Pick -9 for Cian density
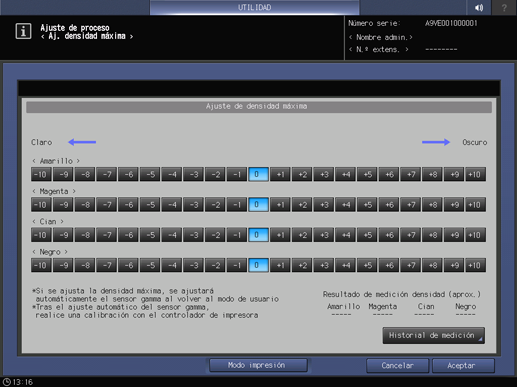The height and width of the screenshot is (387, 517). click(x=63, y=235)
